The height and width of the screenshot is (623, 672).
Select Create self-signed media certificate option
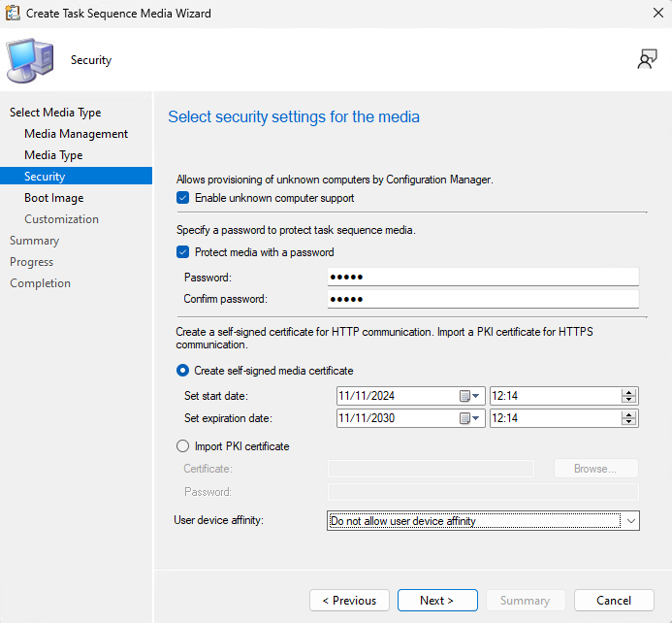(183, 371)
